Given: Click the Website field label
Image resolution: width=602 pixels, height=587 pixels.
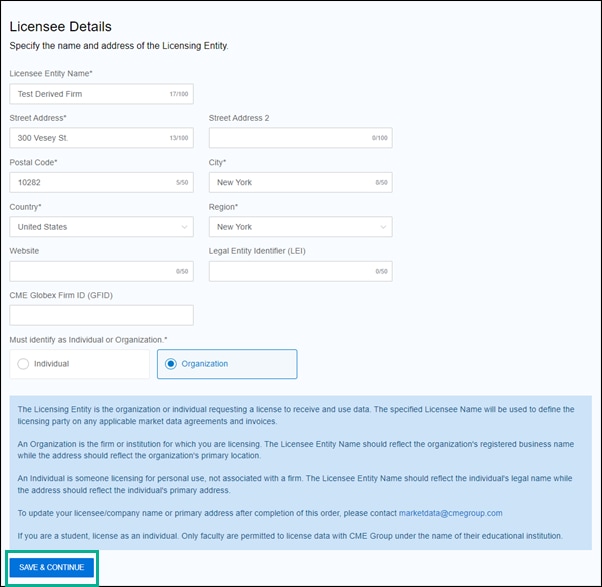Looking at the screenshot, I should click(24, 251).
